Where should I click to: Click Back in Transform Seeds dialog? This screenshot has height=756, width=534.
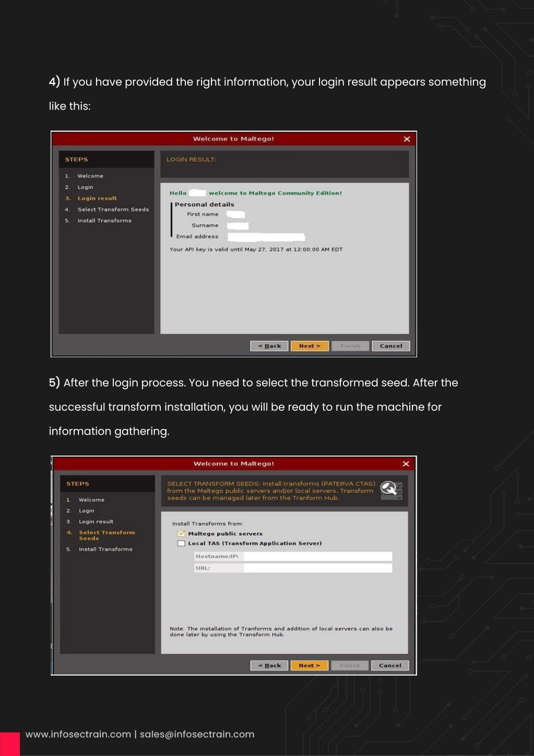click(x=269, y=666)
